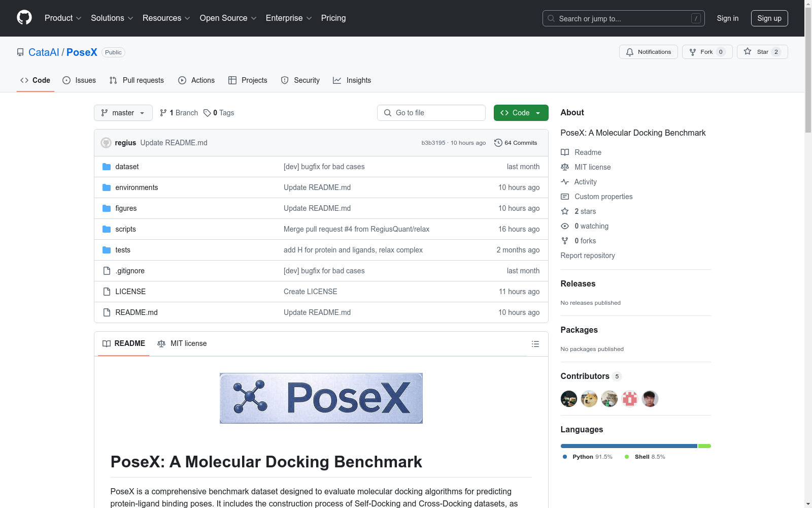
Task: Expand the Open Source menu
Action: [x=228, y=18]
